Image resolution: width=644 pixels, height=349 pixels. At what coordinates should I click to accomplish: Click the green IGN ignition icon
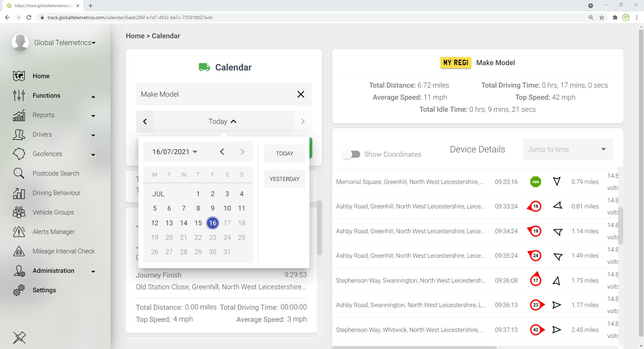(x=535, y=182)
